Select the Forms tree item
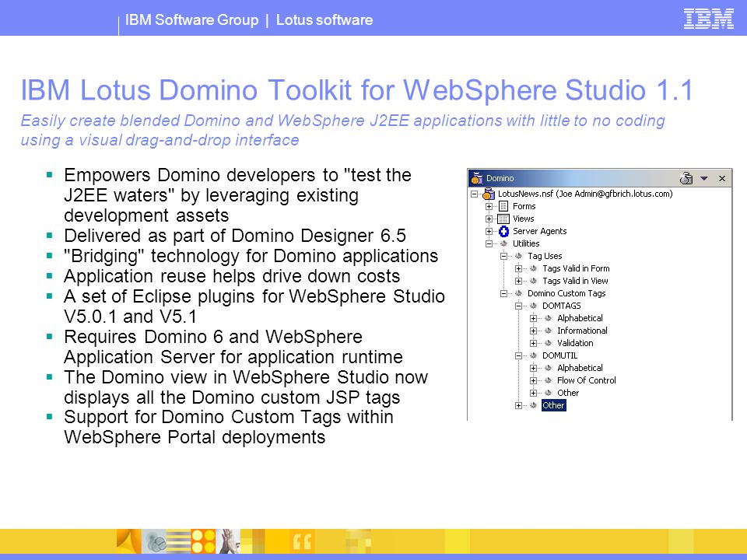Screen dimensions: 747x560 coord(524,206)
